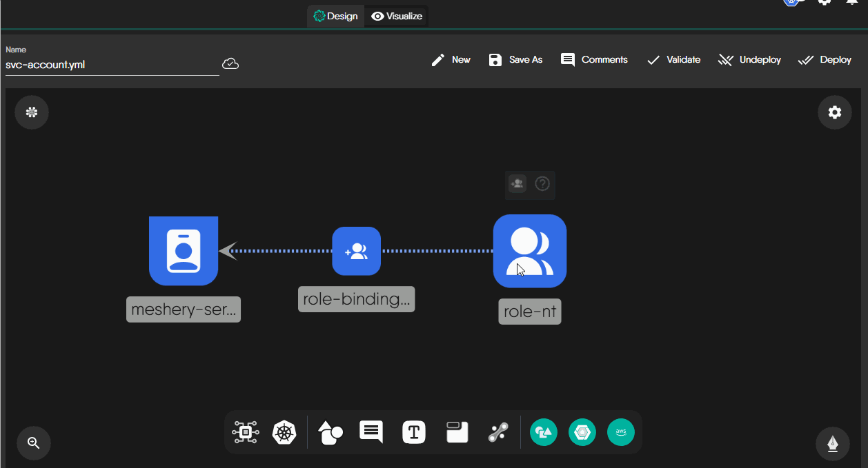Click the comment bubble tool in dock
Image resolution: width=868 pixels, height=468 pixels.
371,432
